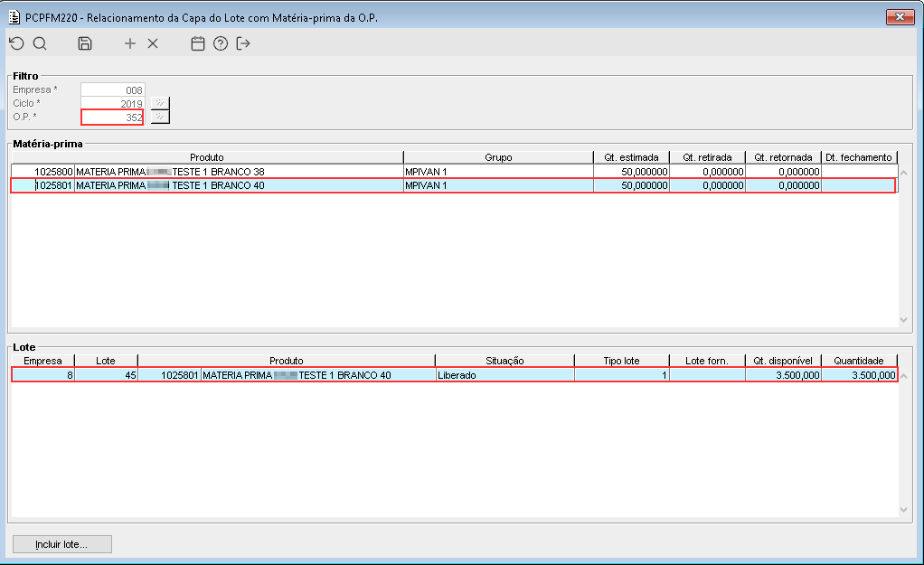
Task: Click Lote number 45 cell
Action: tap(106, 374)
